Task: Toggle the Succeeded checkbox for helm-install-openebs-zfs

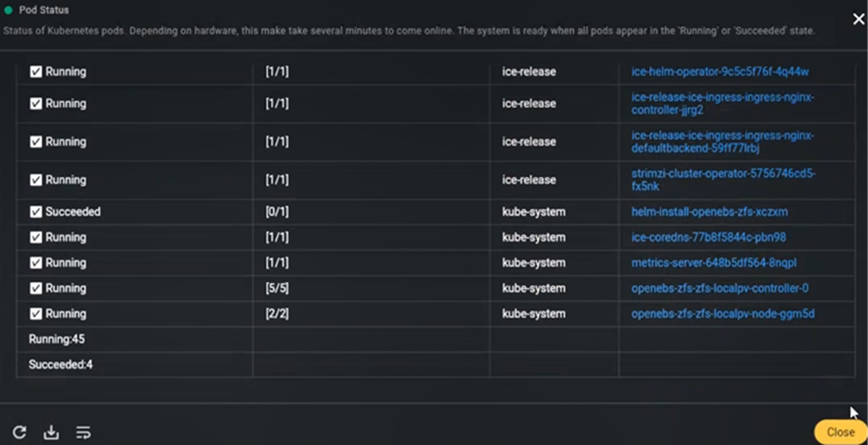Action: click(x=36, y=212)
